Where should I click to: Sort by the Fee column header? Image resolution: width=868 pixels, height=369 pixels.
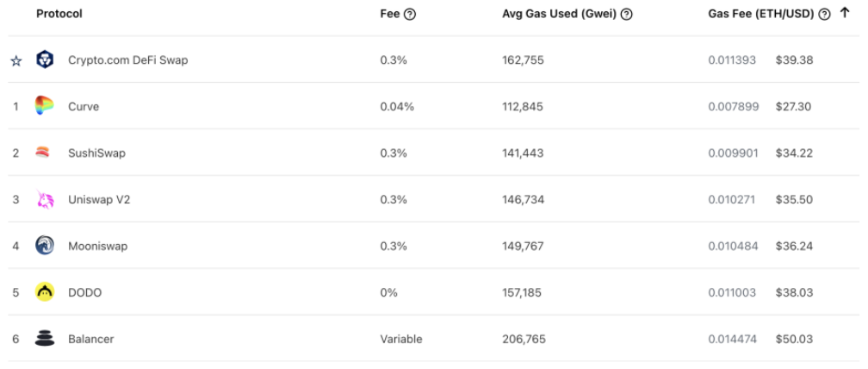point(389,15)
